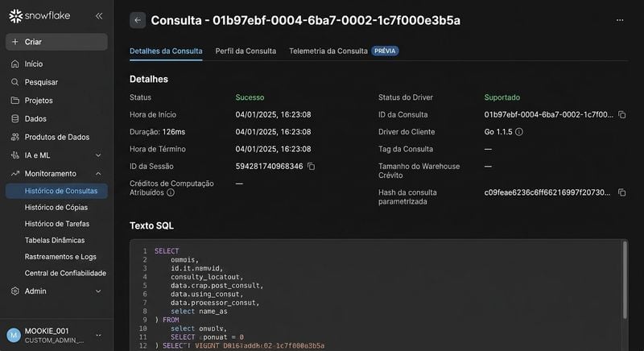
Task: Click the PRÉVIA badge
Action: pos(385,51)
